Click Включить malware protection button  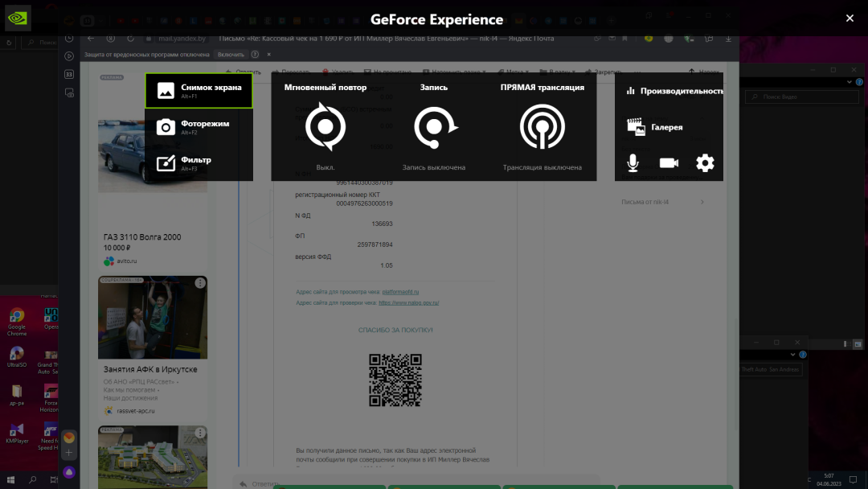(231, 54)
